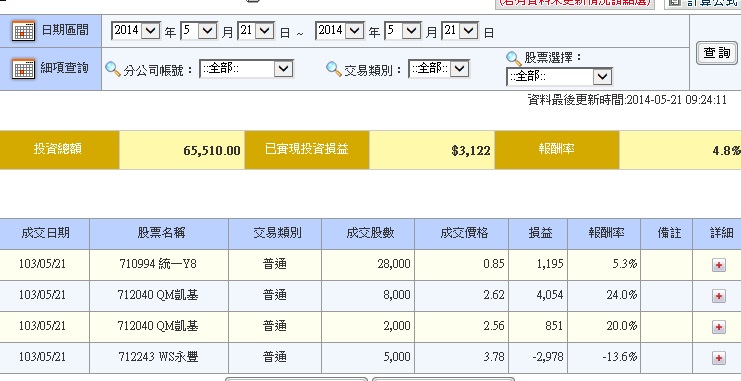Open start month dropdown
Screen dimensions: 741x381
(198, 31)
